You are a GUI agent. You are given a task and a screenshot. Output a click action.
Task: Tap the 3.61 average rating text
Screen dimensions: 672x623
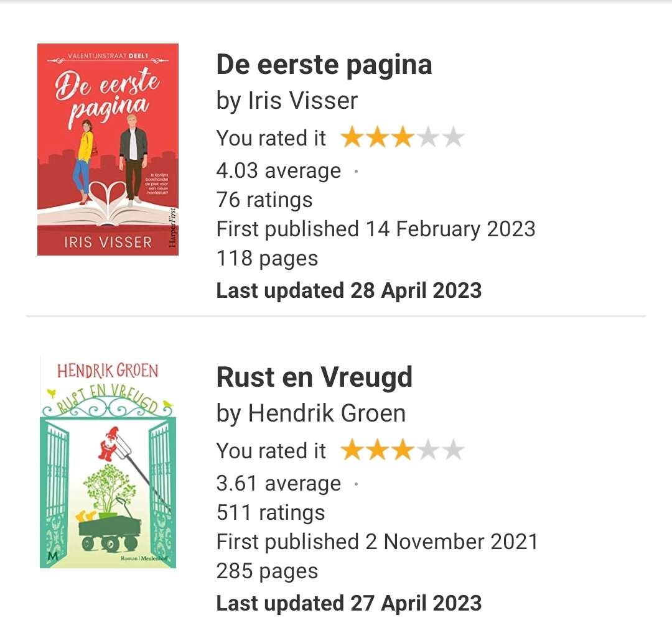click(x=279, y=483)
